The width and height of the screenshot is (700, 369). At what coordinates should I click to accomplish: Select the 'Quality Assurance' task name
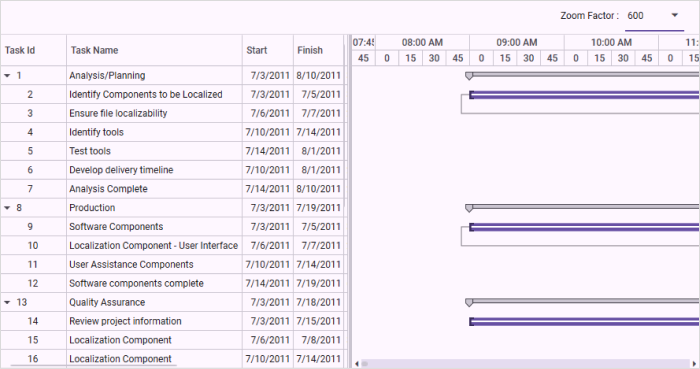[x=107, y=303]
